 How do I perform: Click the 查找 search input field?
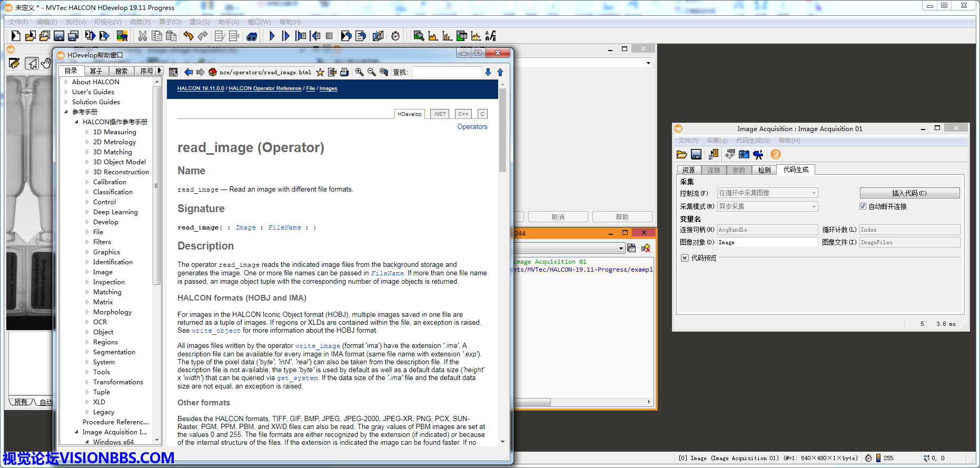tap(447, 72)
